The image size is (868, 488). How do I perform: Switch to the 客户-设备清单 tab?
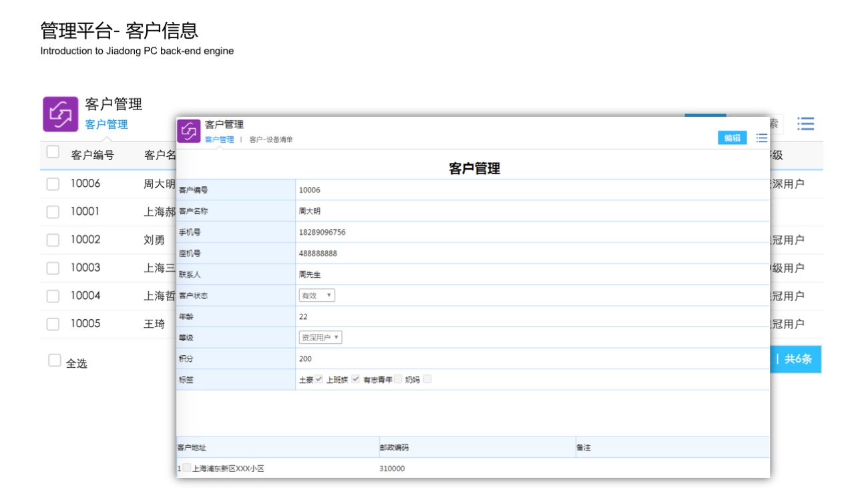271,140
